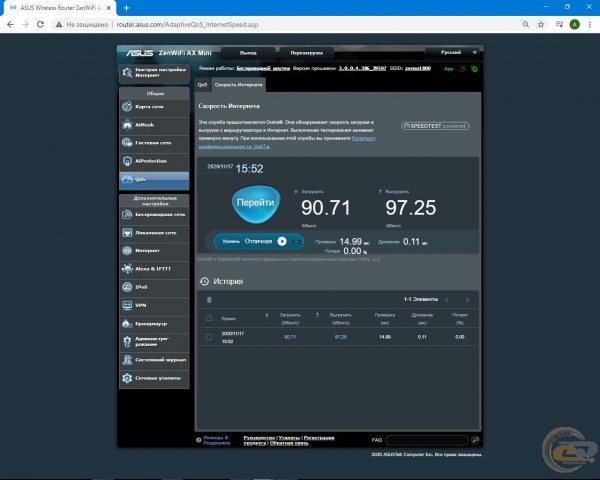The height and width of the screenshot is (480, 600).
Task: Launch Быстрая настройка Интернет wizard
Action: pos(154,73)
